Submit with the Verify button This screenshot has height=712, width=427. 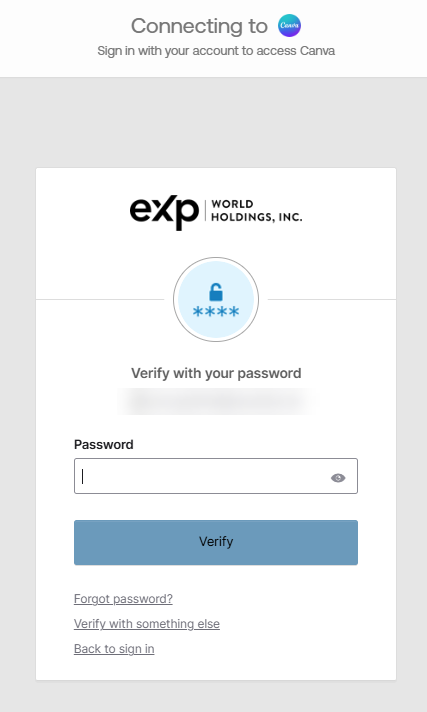216,542
